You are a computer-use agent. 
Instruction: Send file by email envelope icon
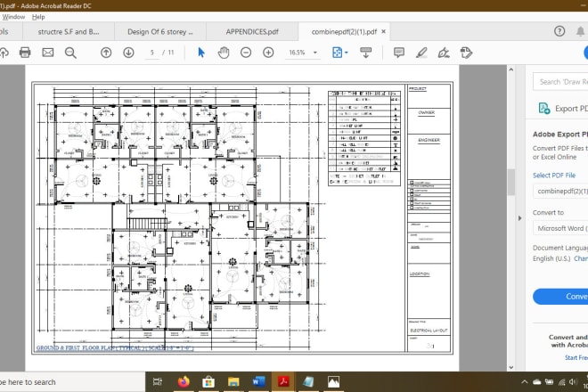click(x=47, y=53)
